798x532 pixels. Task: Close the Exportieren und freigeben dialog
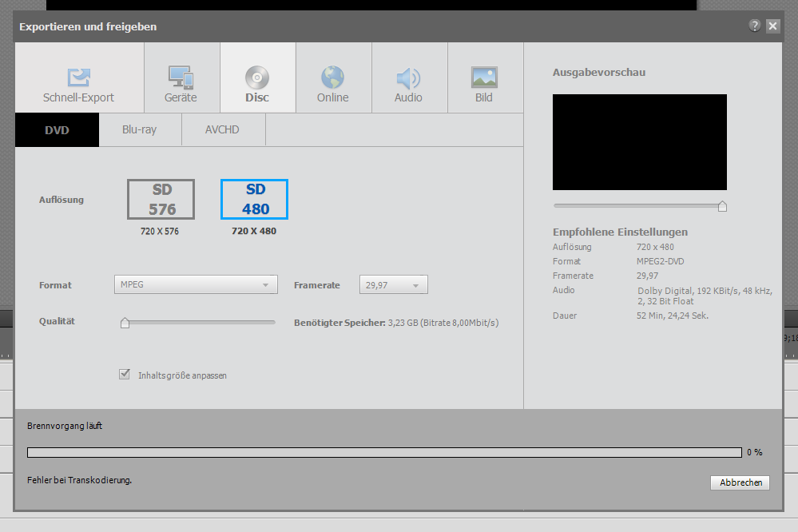[772, 26]
